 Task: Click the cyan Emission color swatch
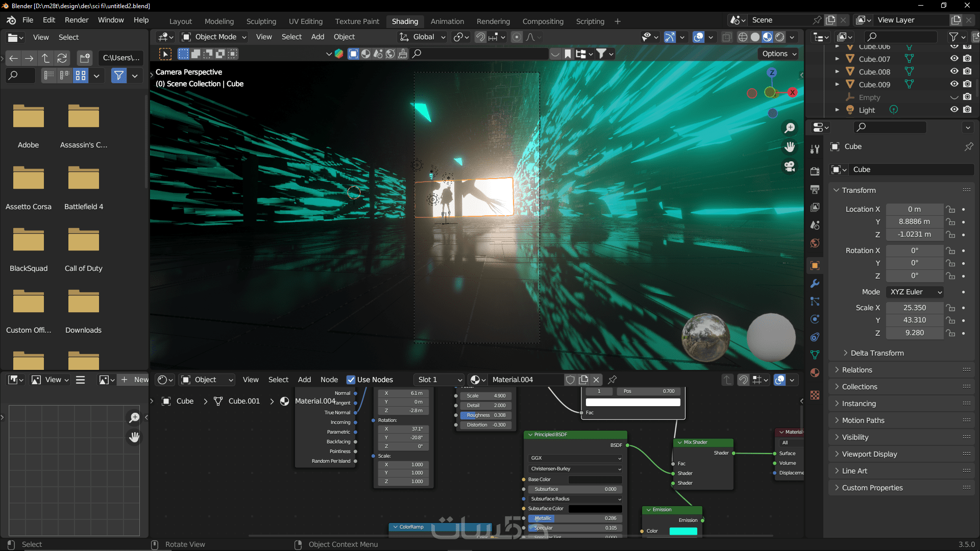pos(683,531)
